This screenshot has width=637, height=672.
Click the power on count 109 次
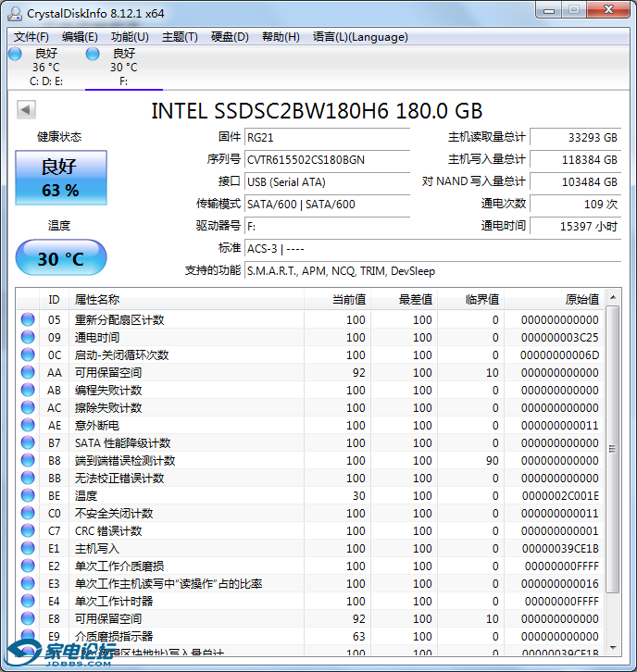tap(575, 205)
